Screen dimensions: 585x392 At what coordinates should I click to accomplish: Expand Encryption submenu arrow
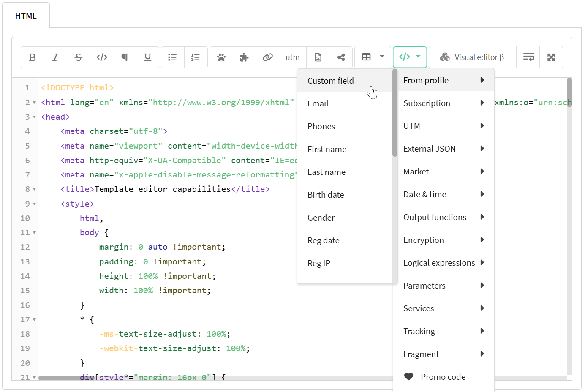[x=482, y=240]
